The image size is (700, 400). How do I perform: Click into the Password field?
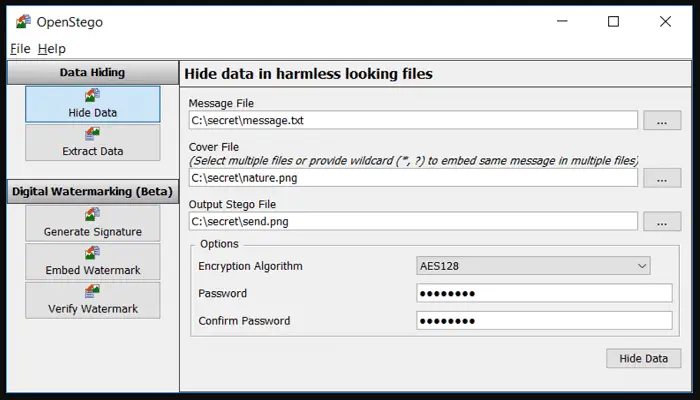(x=544, y=293)
